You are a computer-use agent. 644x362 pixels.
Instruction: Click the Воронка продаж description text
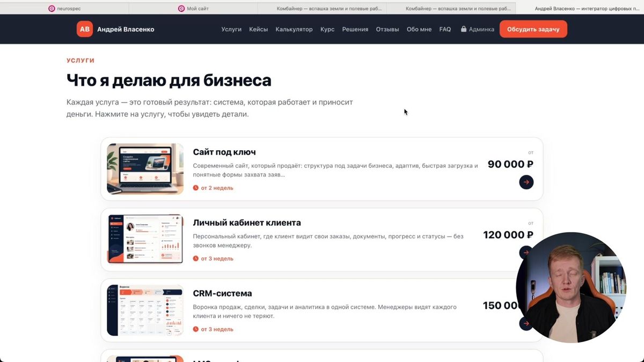pos(325,312)
